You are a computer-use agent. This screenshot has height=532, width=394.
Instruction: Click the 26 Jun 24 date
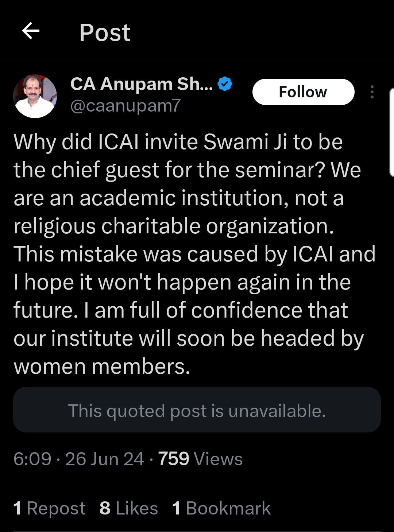tap(104, 459)
